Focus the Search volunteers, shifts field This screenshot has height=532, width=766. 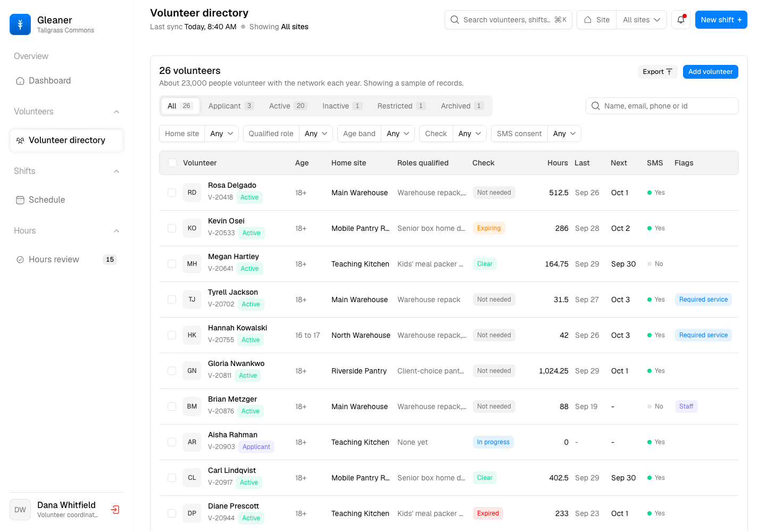click(x=509, y=20)
